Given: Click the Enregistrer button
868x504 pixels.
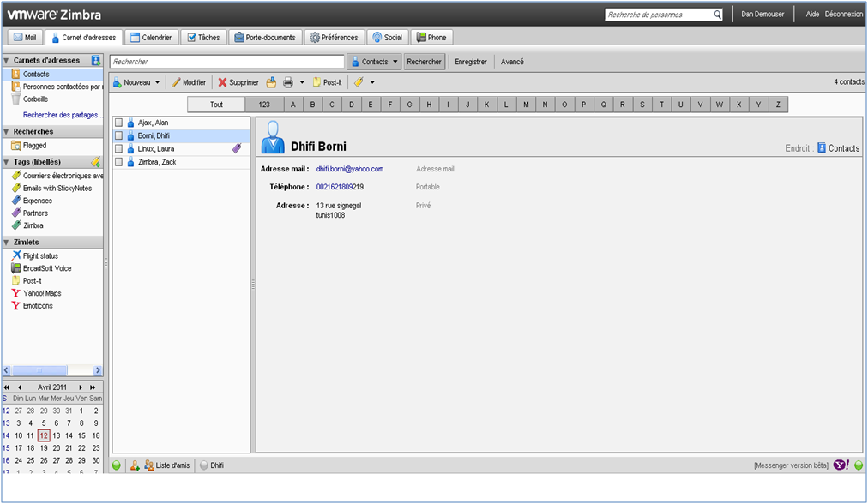Looking at the screenshot, I should tap(471, 62).
